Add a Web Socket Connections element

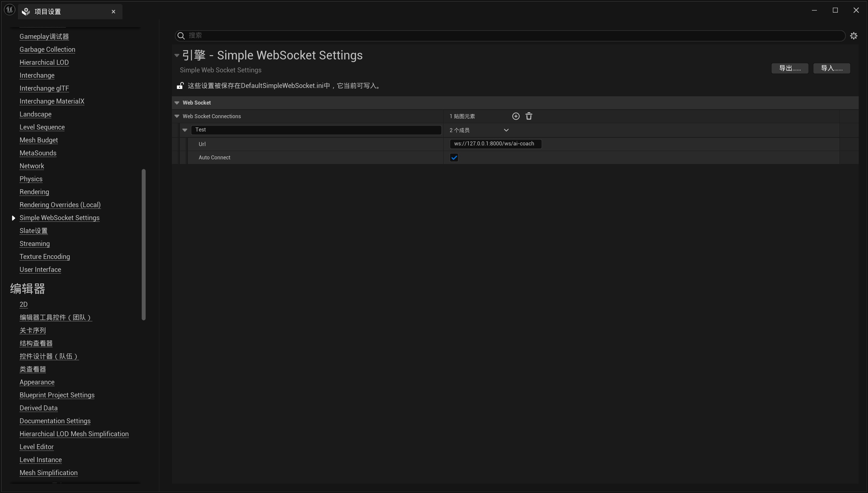[x=516, y=116]
